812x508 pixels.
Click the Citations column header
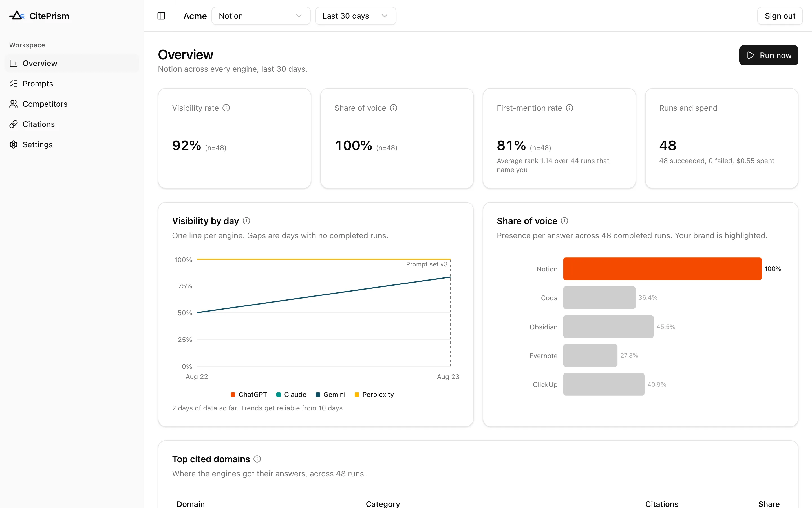coord(662,504)
